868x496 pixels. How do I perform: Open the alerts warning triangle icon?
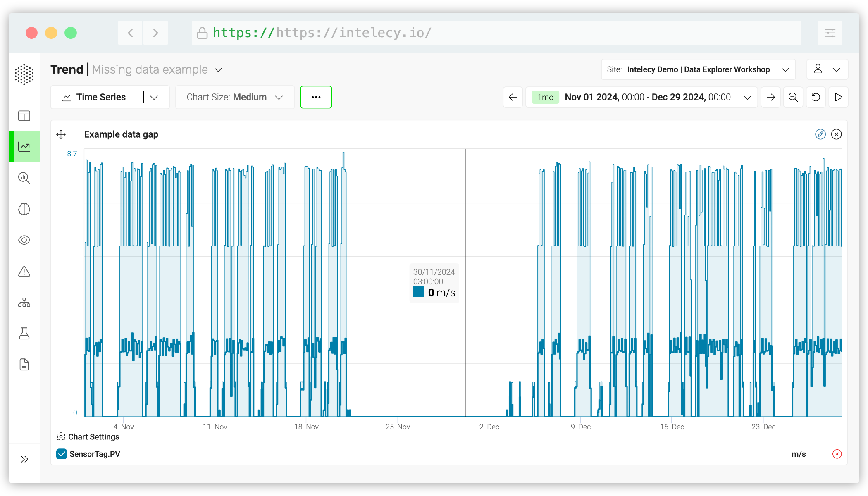coord(24,272)
